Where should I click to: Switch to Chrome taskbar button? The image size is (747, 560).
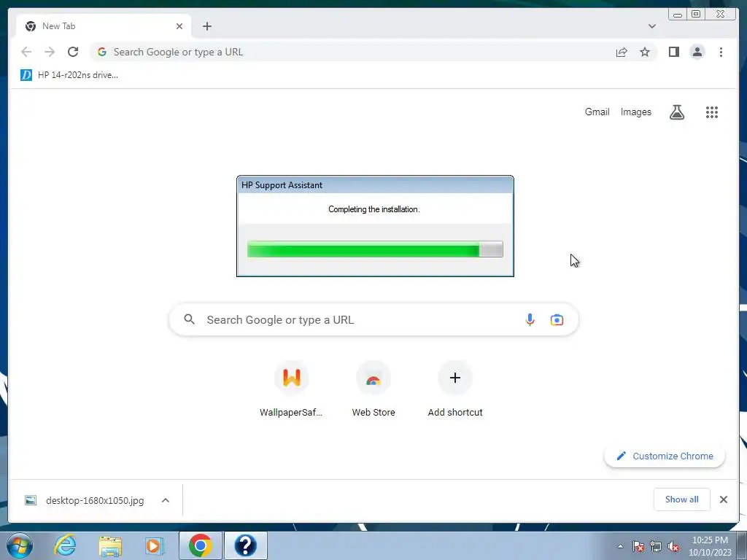[200, 545]
